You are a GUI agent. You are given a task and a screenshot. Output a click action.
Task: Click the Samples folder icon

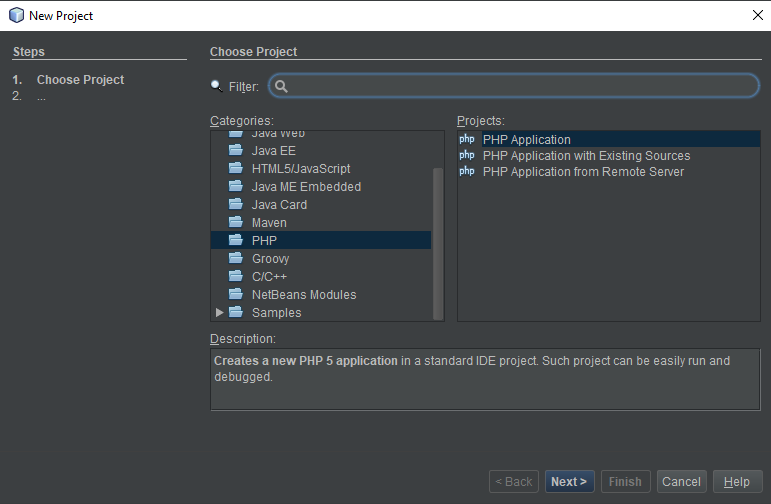236,312
